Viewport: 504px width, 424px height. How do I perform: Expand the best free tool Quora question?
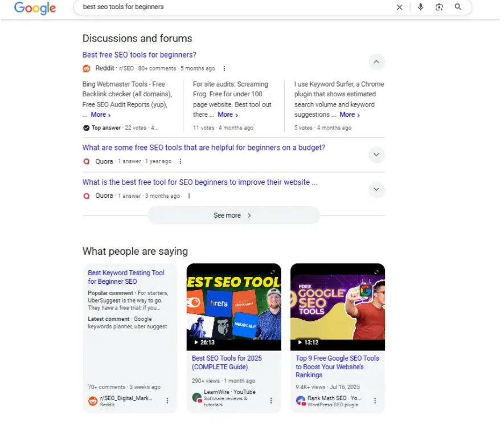coord(376,189)
